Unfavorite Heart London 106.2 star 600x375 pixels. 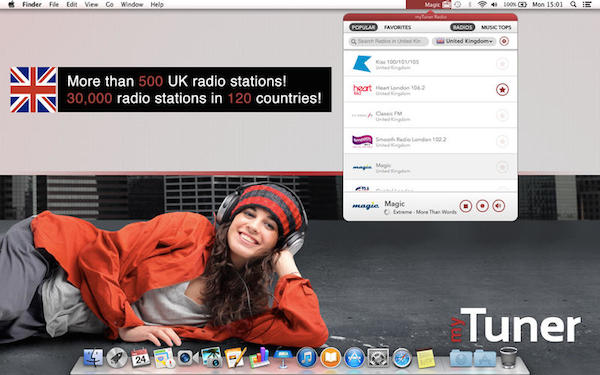502,90
